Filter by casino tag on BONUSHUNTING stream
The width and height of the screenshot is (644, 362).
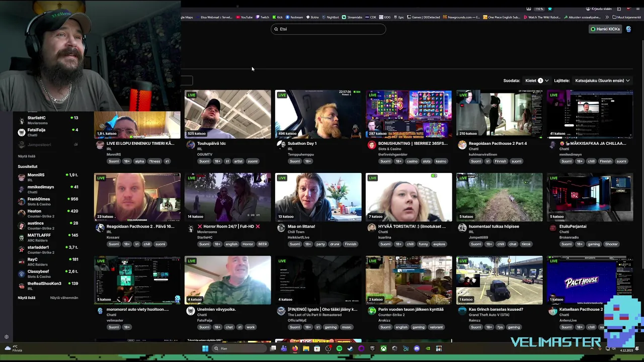(412, 161)
